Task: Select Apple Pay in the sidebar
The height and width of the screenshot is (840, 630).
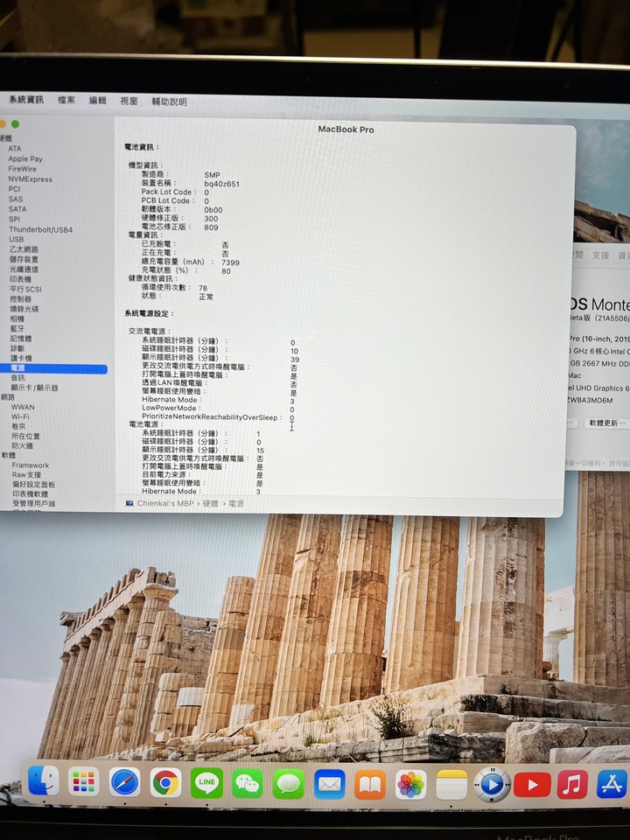Action: coord(25,158)
